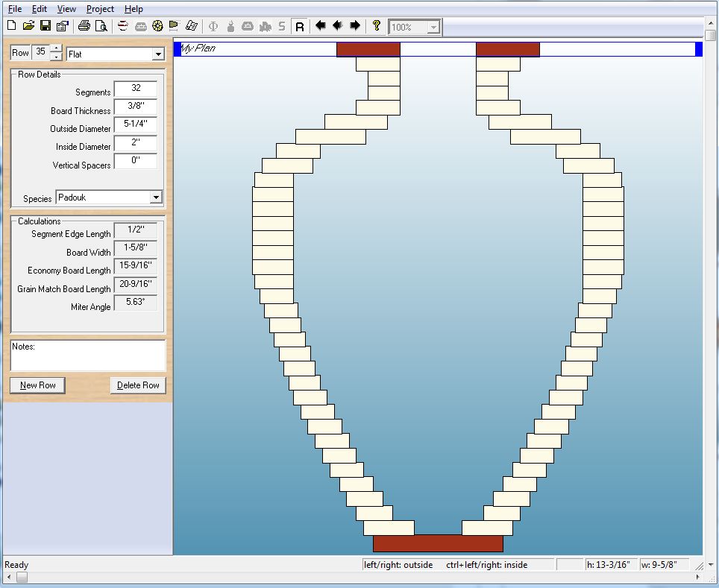Click the Delete Row button
The width and height of the screenshot is (719, 588).
tap(138, 385)
